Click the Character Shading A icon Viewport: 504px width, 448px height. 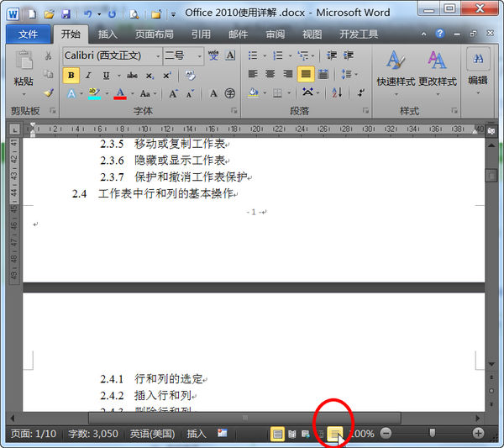213,93
